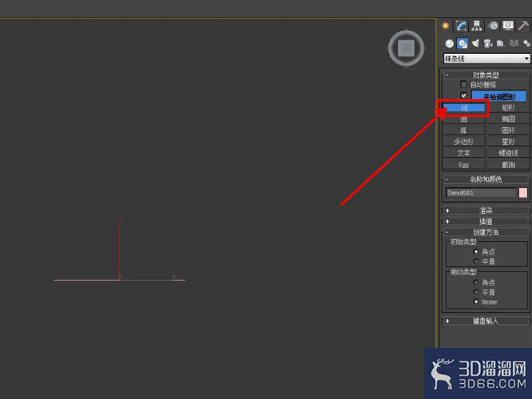Select 平滑 under 初始类型
The image size is (532, 399).
click(x=475, y=261)
